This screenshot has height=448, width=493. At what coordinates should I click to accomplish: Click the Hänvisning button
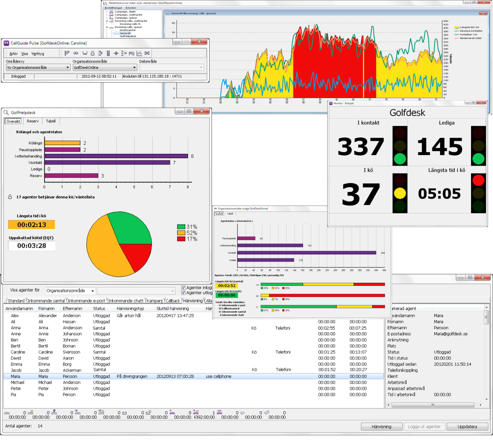[x=381, y=427]
